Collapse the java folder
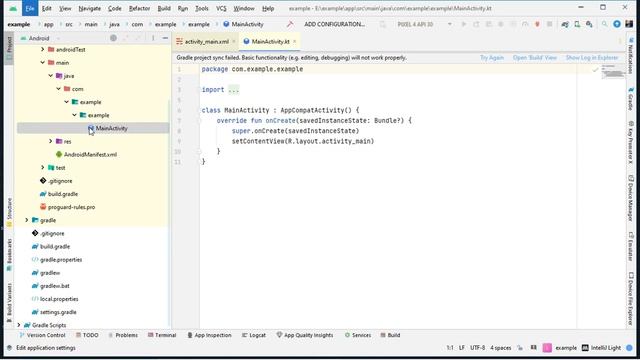The width and height of the screenshot is (640, 360). (51, 76)
